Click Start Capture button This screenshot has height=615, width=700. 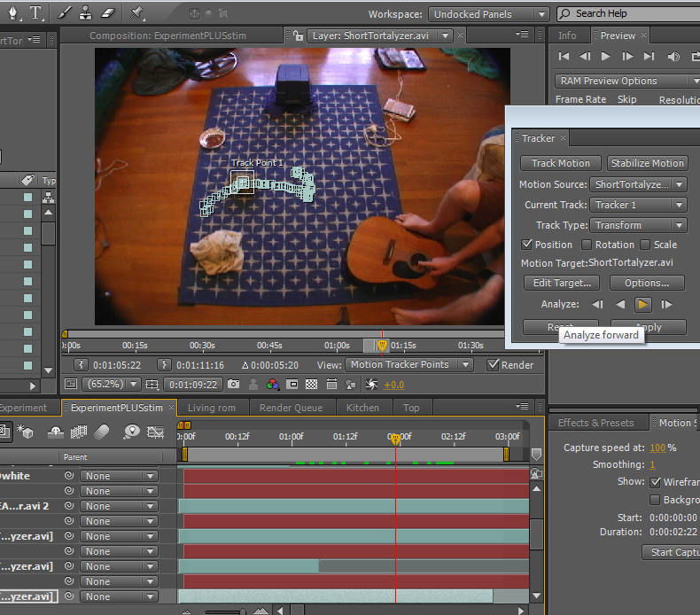(x=672, y=552)
